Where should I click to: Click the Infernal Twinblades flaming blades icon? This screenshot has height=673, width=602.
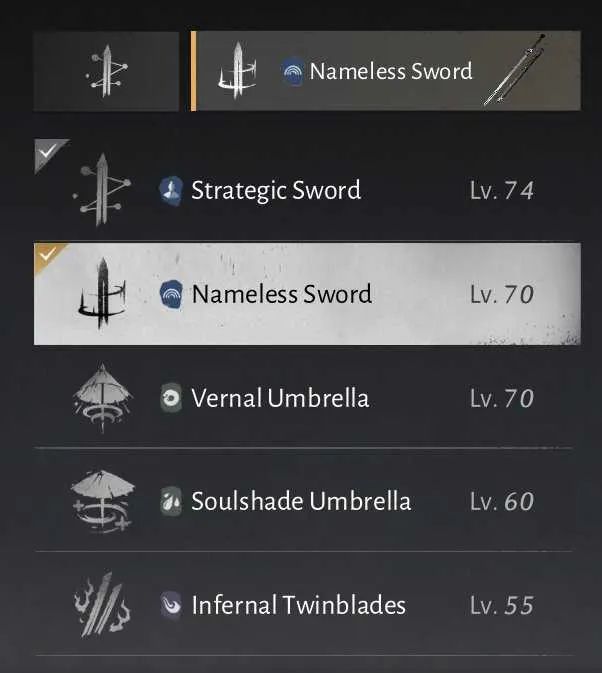pos(101,604)
